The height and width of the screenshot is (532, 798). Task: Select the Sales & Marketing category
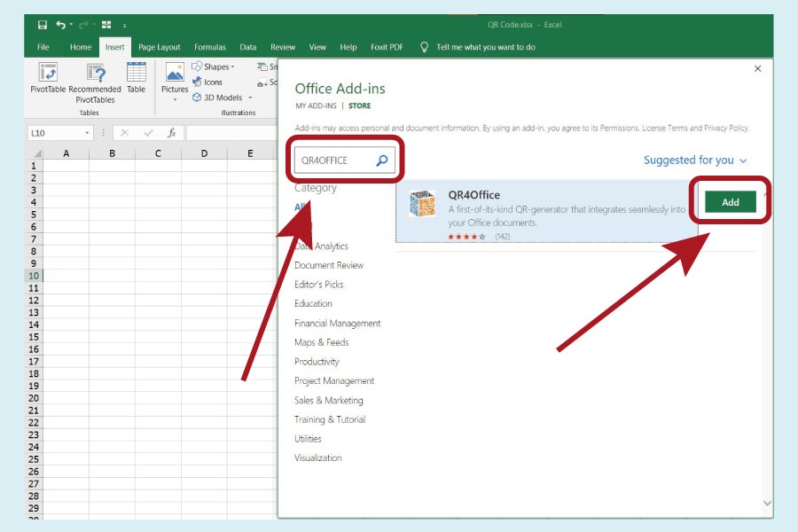click(x=328, y=400)
